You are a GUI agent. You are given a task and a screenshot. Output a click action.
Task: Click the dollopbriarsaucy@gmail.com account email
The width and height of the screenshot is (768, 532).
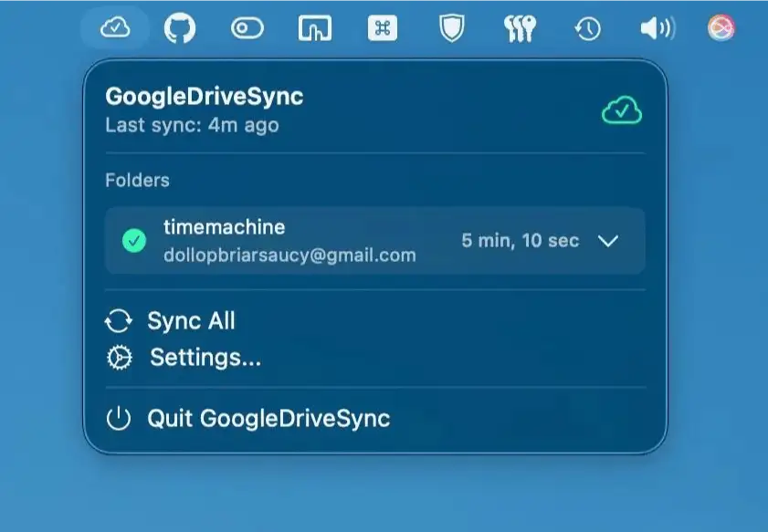[x=289, y=256]
